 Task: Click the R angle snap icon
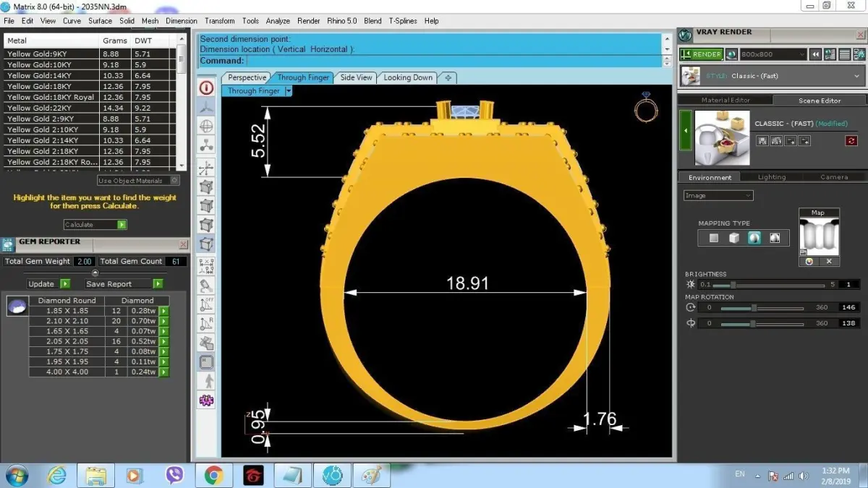(x=207, y=323)
